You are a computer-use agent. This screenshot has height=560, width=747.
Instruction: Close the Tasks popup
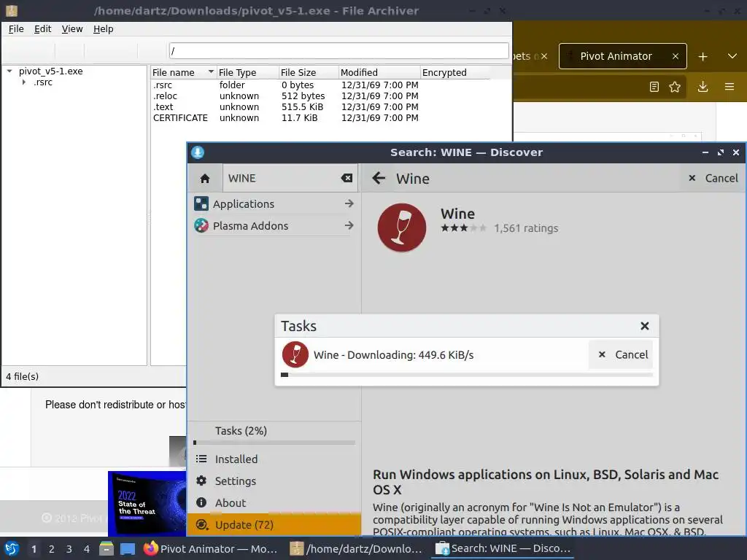pyautogui.click(x=645, y=326)
